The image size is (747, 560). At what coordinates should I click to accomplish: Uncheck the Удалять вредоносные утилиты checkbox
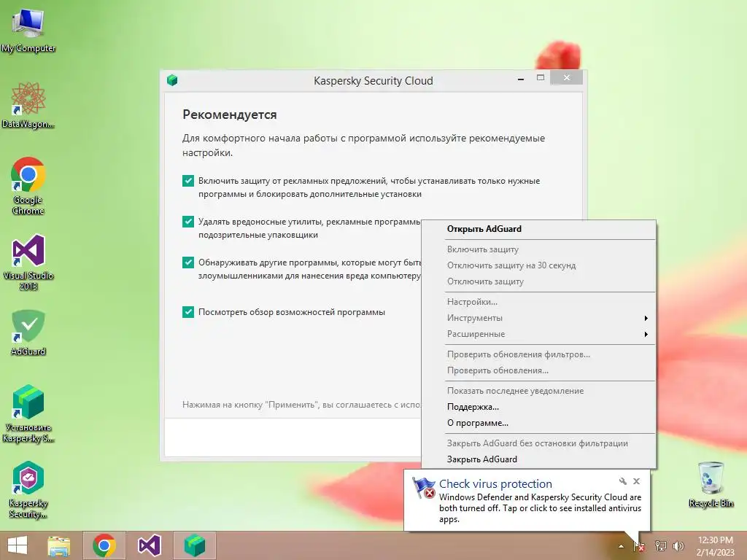click(188, 222)
